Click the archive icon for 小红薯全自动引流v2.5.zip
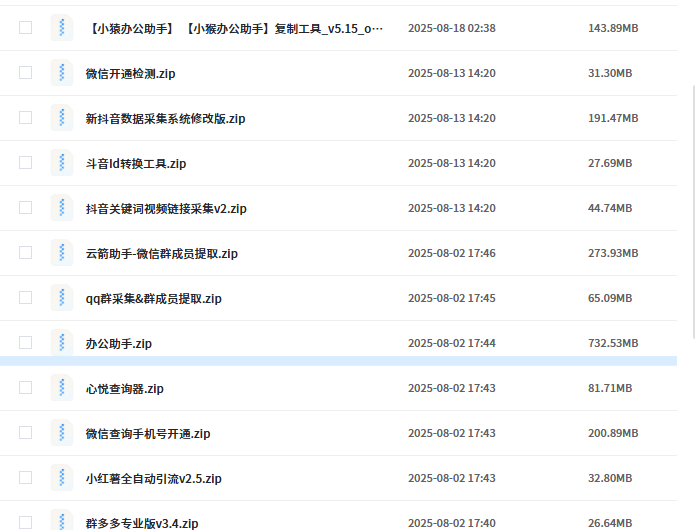The height and width of the screenshot is (530, 695). [62, 478]
